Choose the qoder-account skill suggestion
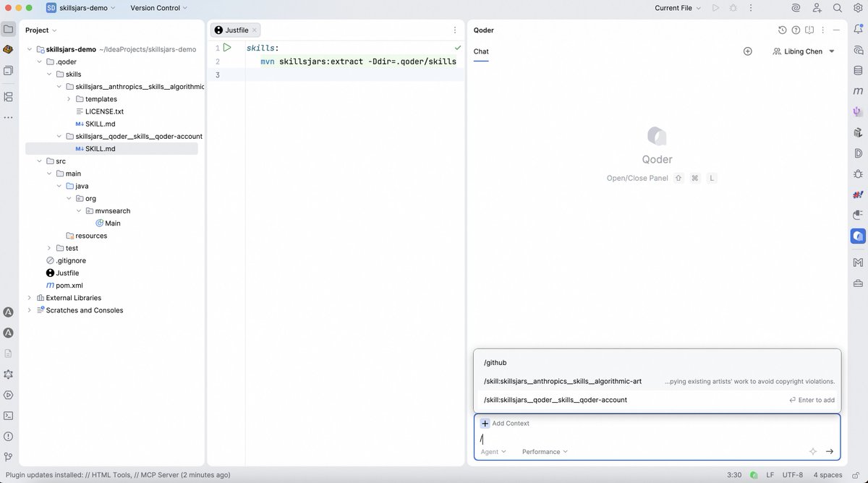 point(657,400)
